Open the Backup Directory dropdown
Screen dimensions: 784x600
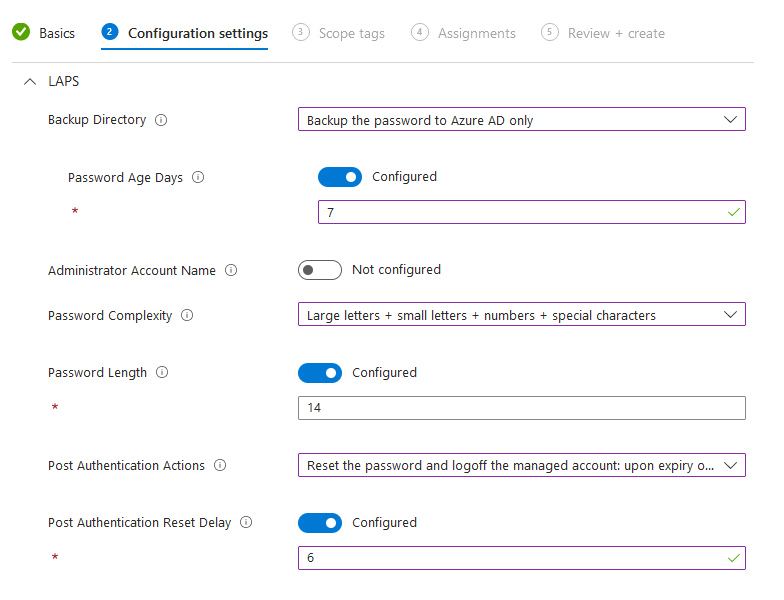521,120
